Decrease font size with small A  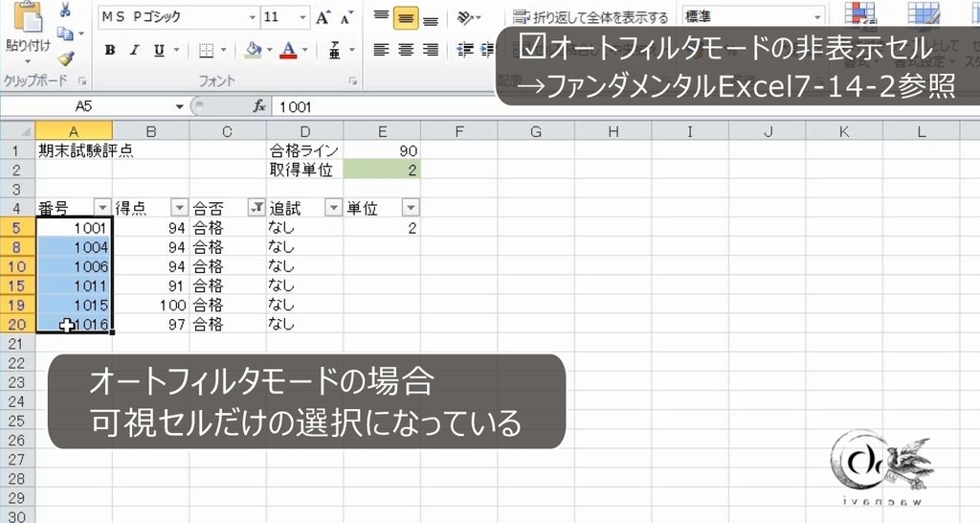pos(346,17)
